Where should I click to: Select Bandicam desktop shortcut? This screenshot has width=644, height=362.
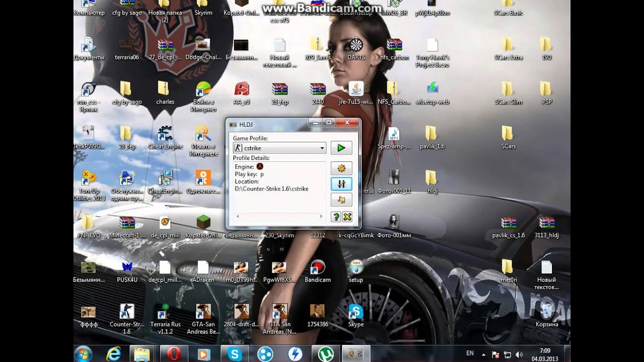[318, 271]
